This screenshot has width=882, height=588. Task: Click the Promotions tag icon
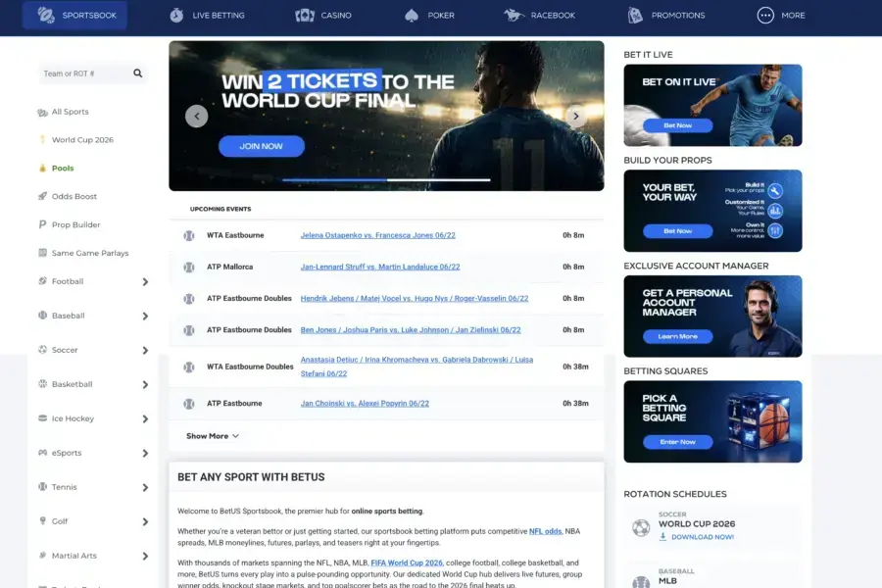tap(635, 16)
